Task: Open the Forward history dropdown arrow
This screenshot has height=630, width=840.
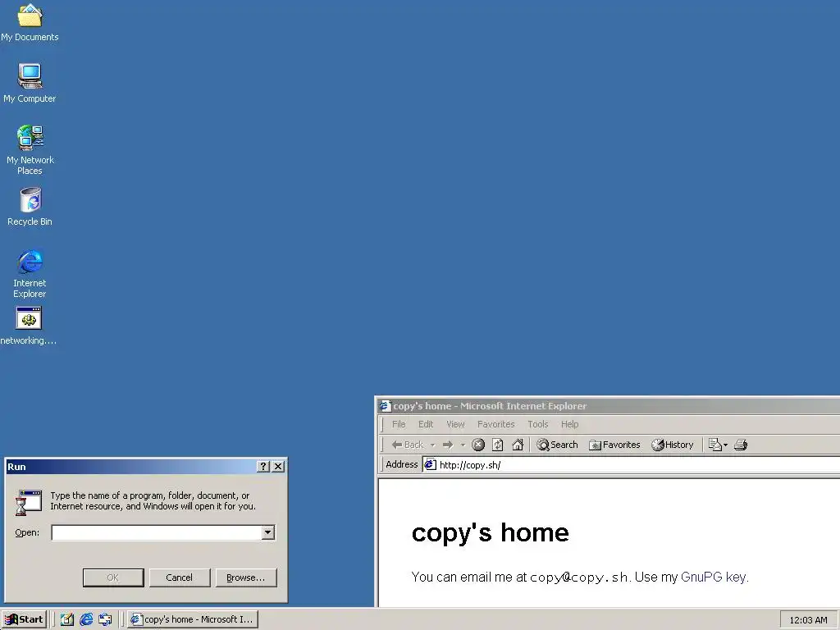Action: pos(463,445)
